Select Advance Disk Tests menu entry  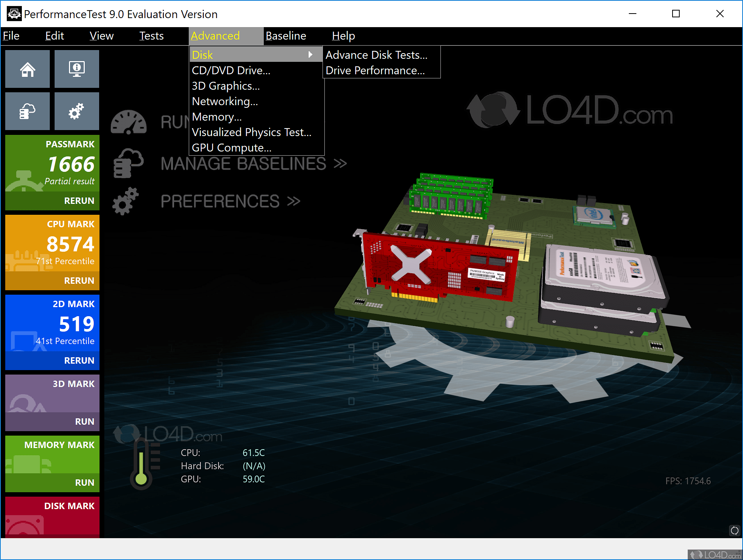pos(376,55)
